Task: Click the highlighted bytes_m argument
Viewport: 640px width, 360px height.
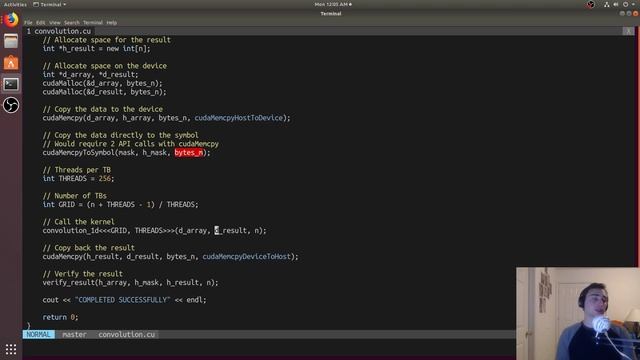Action: click(x=189, y=153)
